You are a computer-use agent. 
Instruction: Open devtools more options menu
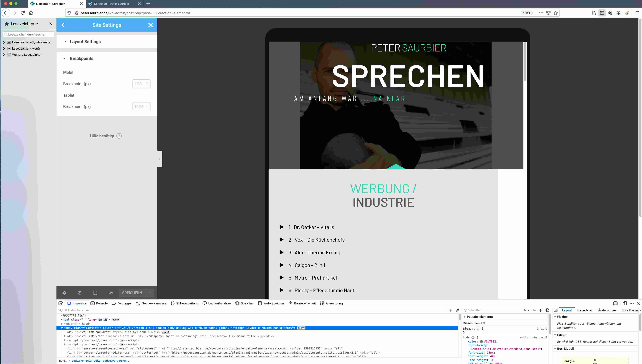[632, 303]
